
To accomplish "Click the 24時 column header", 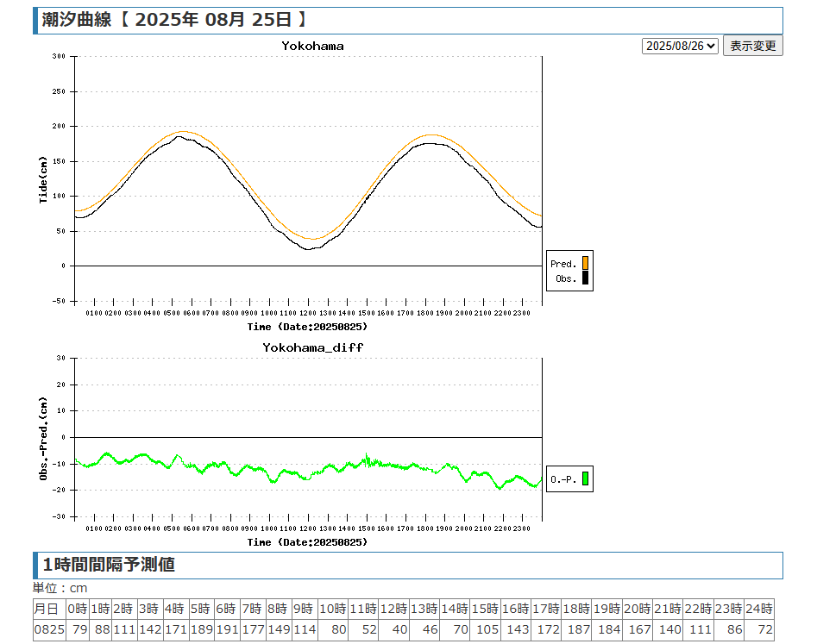I will point(758,608).
